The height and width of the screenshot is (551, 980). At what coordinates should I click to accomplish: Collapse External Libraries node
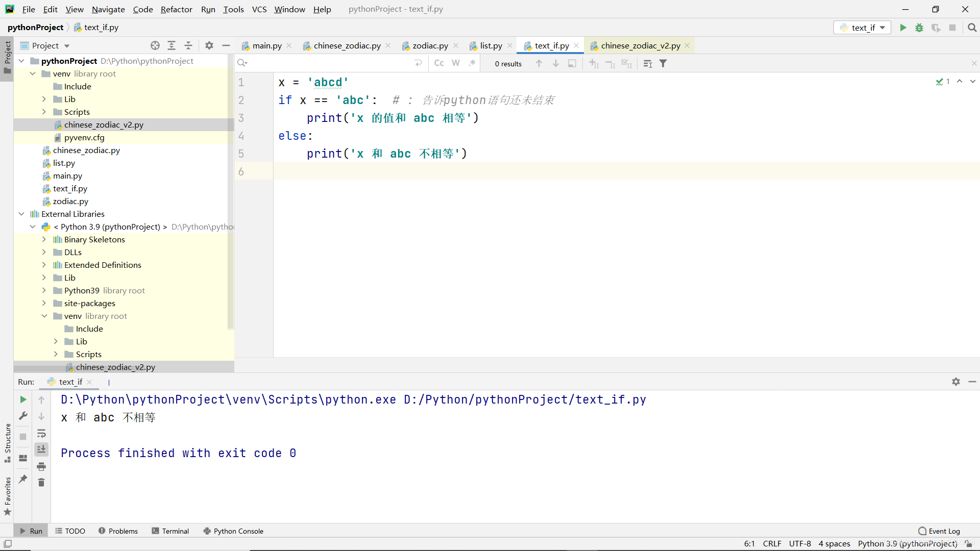point(21,214)
